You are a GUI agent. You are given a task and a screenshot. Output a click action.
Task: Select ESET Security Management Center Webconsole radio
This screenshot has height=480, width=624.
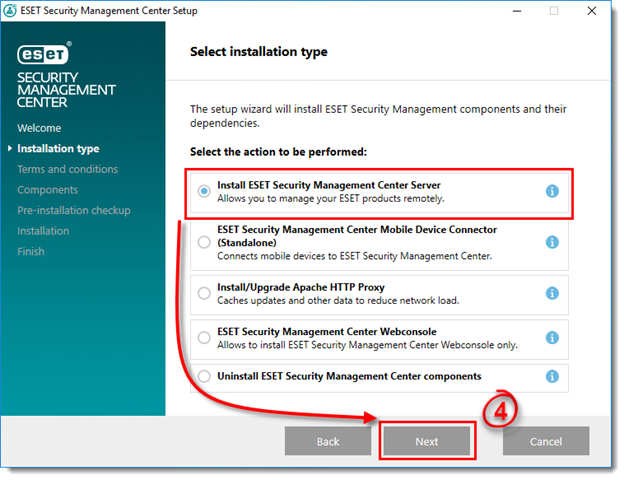[204, 338]
